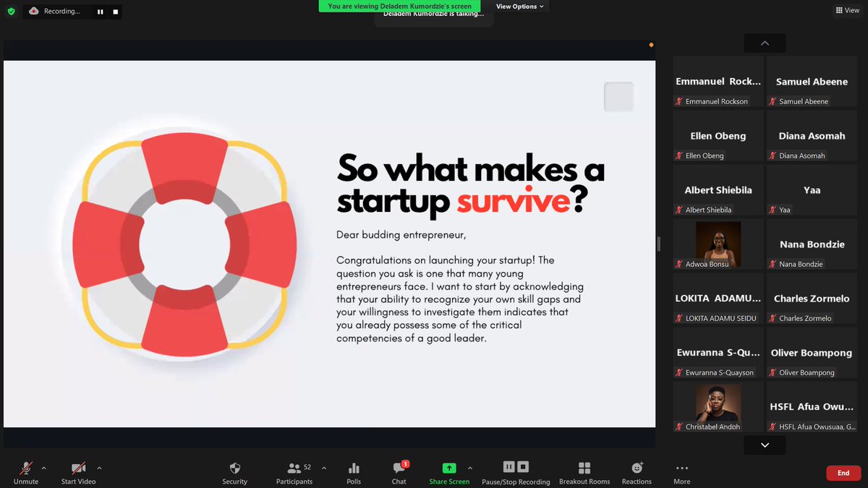
Task: Click muted mic icon beside Albert Shiebila
Action: 679,210
